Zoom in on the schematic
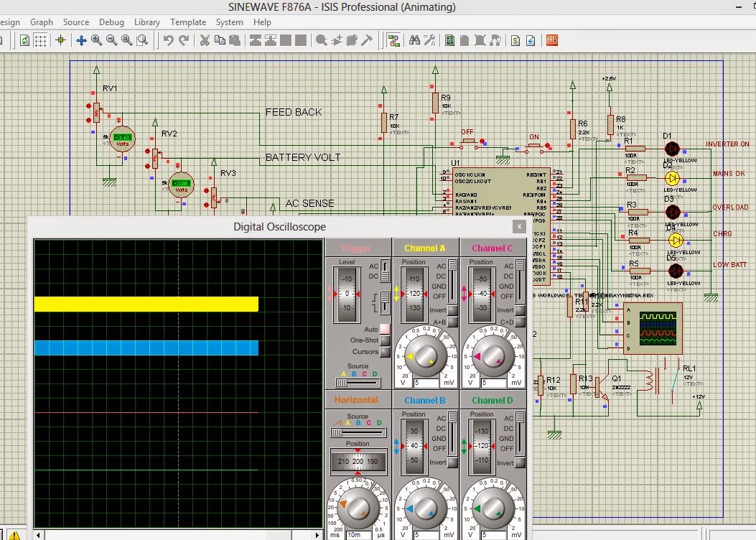The image size is (756, 540). point(96,40)
